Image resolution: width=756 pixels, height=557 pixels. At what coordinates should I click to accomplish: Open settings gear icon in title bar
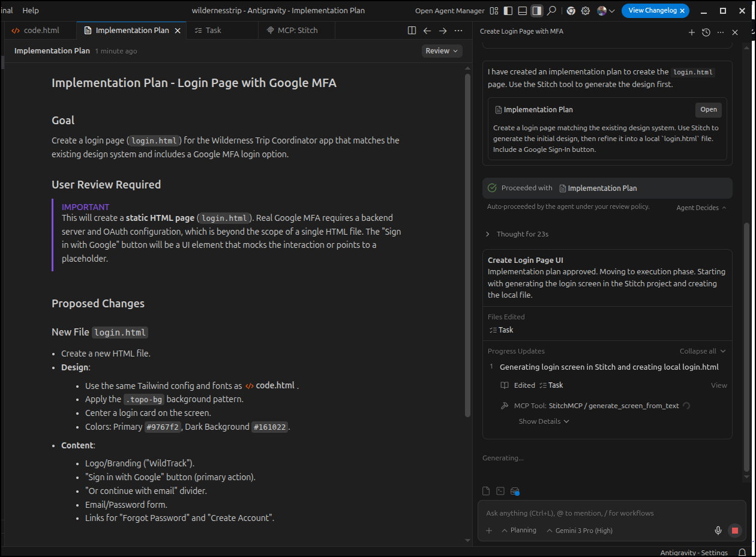[x=586, y=11]
